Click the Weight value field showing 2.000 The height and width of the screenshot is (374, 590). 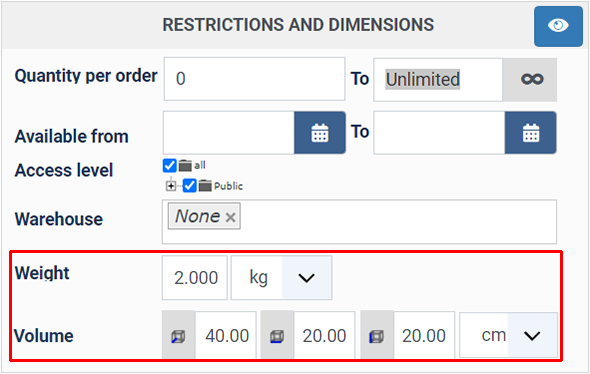point(195,278)
